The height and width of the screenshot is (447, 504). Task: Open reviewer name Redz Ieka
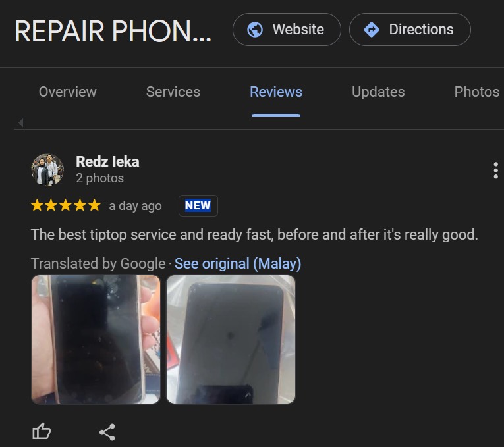(107, 161)
